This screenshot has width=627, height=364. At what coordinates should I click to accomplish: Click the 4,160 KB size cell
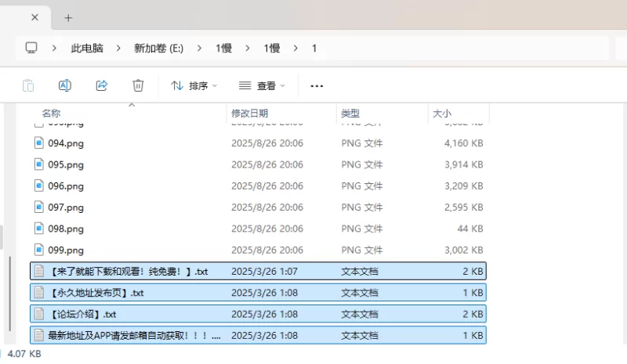(463, 143)
